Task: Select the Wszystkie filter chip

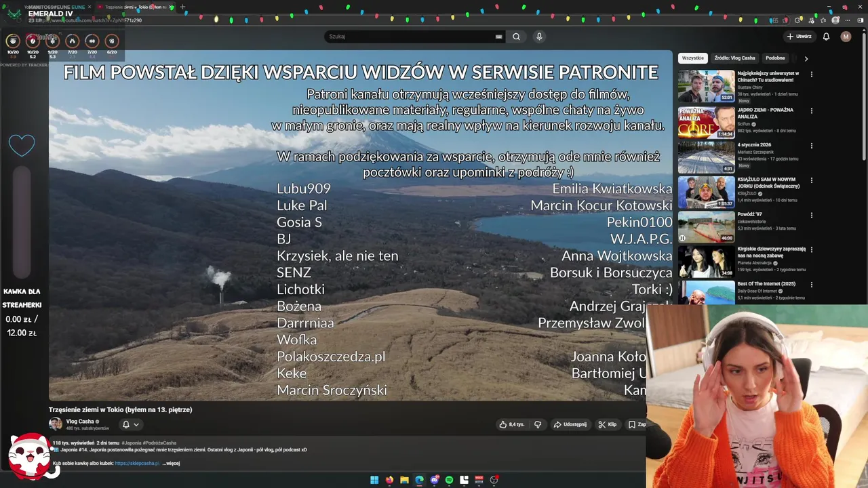Action: [x=693, y=58]
